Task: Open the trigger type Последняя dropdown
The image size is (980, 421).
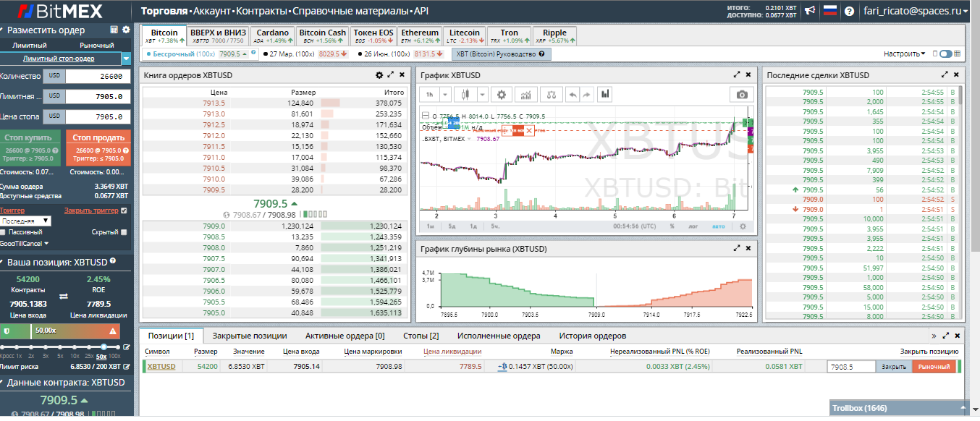Action: [25, 221]
